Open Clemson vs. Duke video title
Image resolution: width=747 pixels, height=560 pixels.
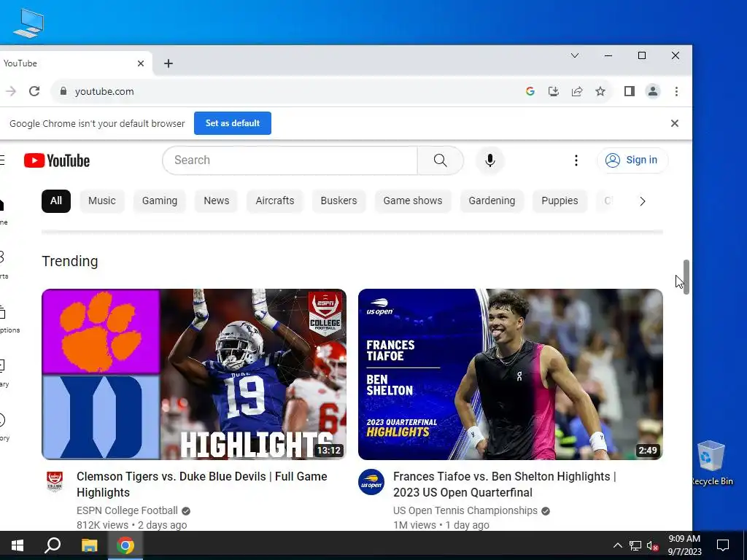tap(202, 484)
